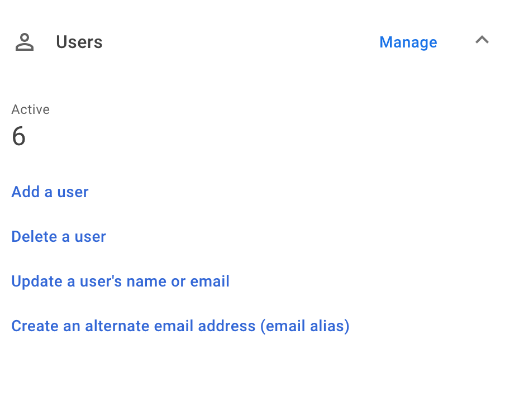Click the upward caret next to Manage
Viewport: 505px width, 420px height.
tap(482, 40)
